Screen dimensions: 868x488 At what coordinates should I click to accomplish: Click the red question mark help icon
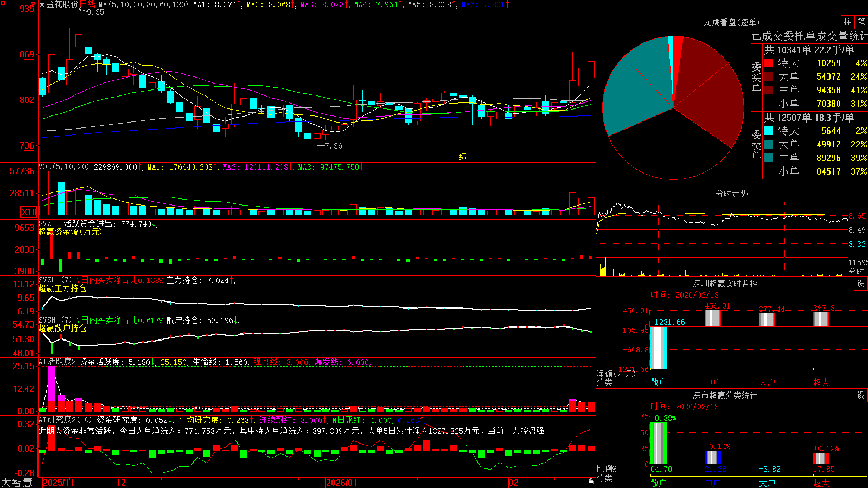click(33, 4)
